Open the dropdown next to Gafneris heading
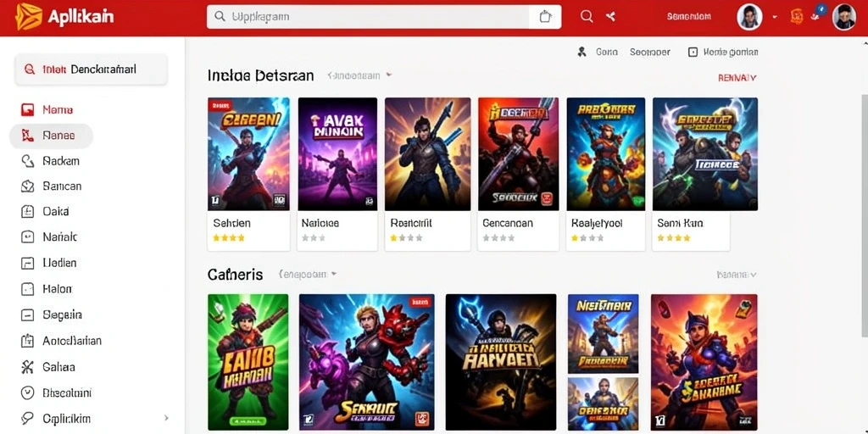868x434 pixels. tap(334, 274)
